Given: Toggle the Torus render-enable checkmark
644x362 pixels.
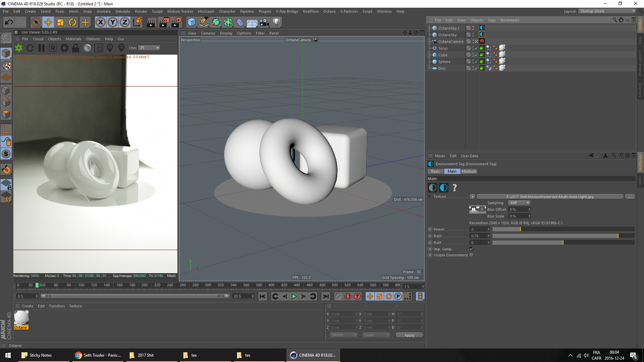Looking at the screenshot, I should click(476, 49).
